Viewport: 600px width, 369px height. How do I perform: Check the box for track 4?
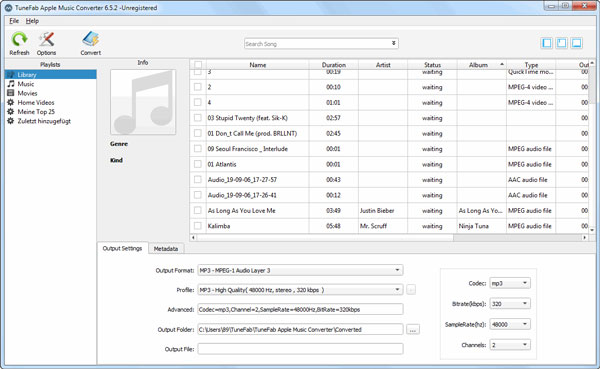(197, 102)
